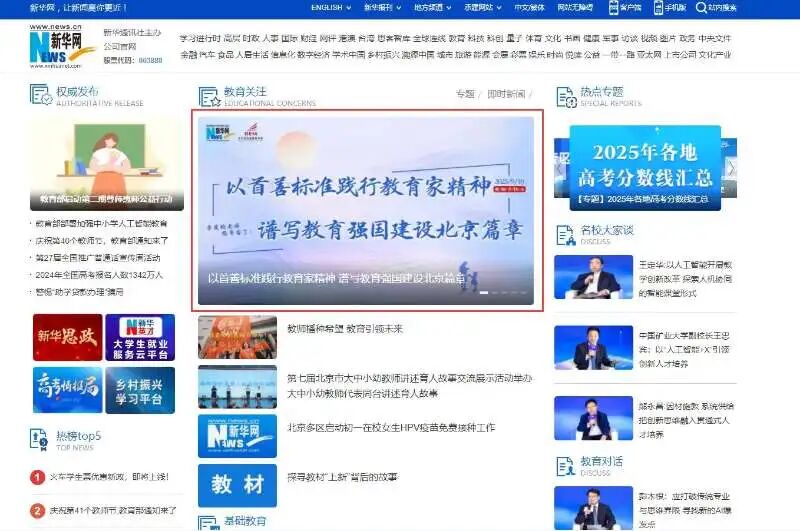
Task: Open article 探寻教材"上新"背后的故事
Action: point(342,477)
